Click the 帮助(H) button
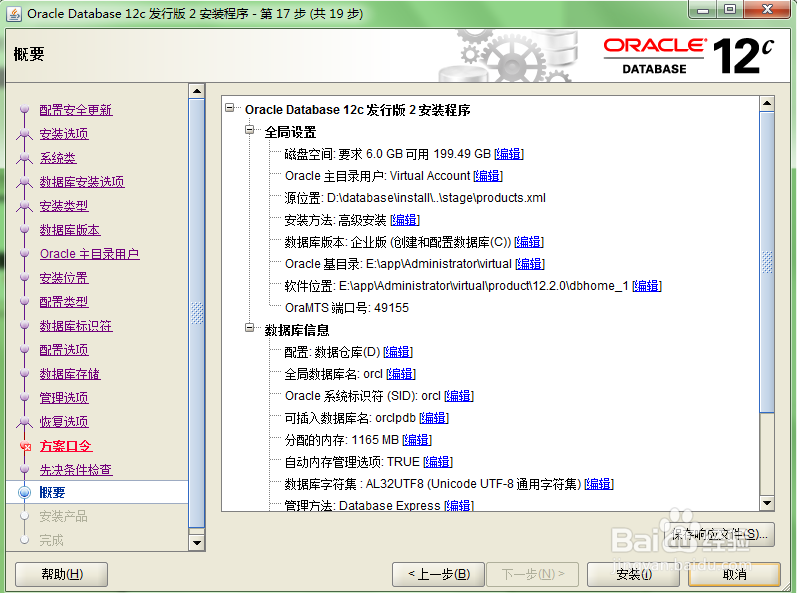Viewport: 797px width, 593px height. 62,574
